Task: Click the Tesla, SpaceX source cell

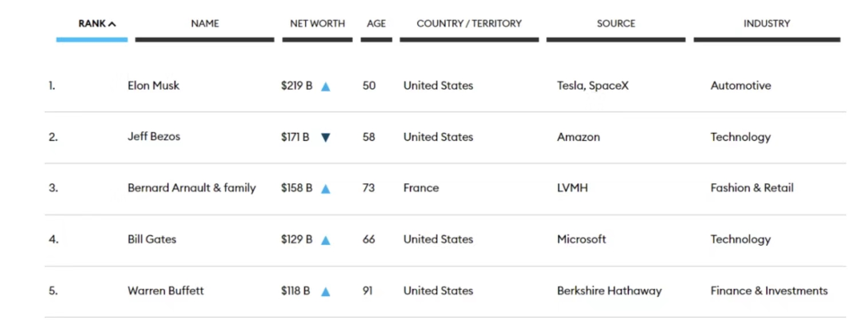Action: (593, 86)
